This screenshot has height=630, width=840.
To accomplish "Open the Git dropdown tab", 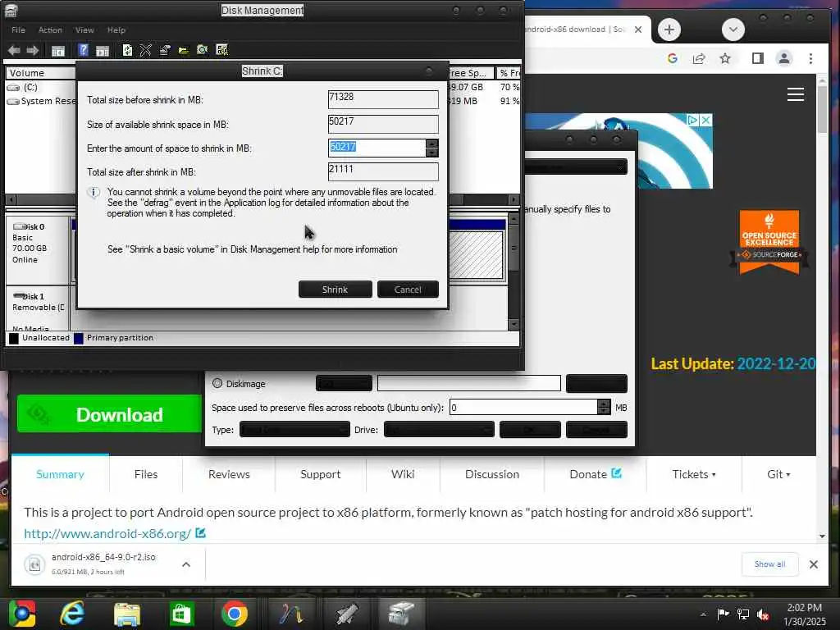I will pos(778,474).
